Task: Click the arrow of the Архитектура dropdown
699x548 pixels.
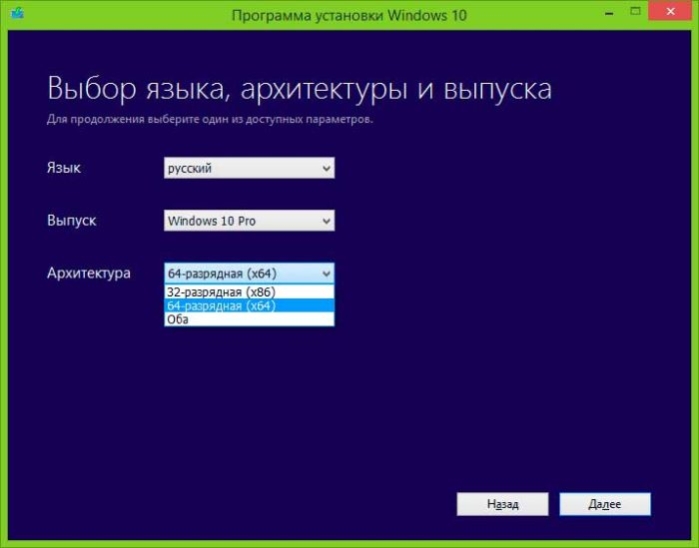Action: pos(326,274)
